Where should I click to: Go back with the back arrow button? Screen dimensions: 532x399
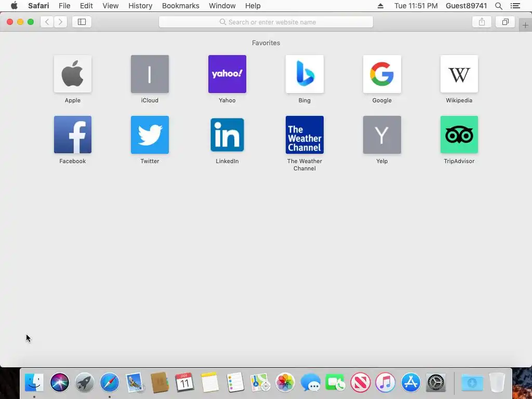[47, 22]
